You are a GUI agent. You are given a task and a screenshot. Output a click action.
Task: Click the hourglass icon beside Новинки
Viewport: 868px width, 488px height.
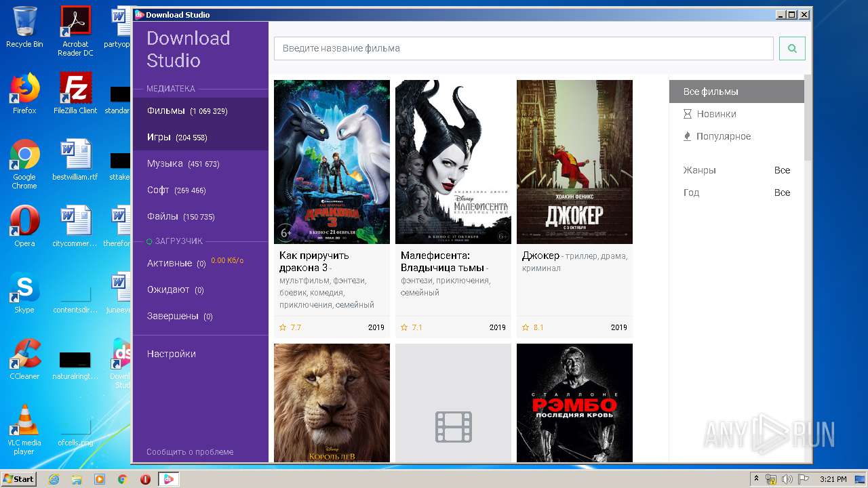point(688,114)
